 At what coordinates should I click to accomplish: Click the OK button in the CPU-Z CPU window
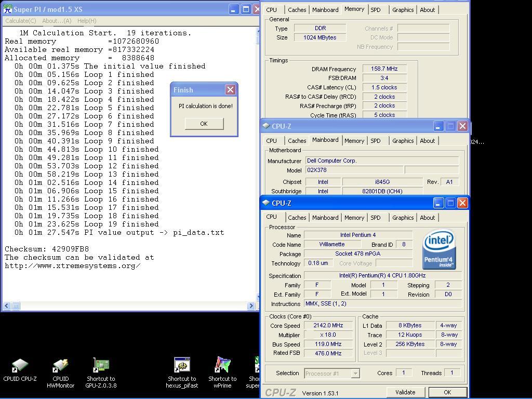tap(447, 392)
